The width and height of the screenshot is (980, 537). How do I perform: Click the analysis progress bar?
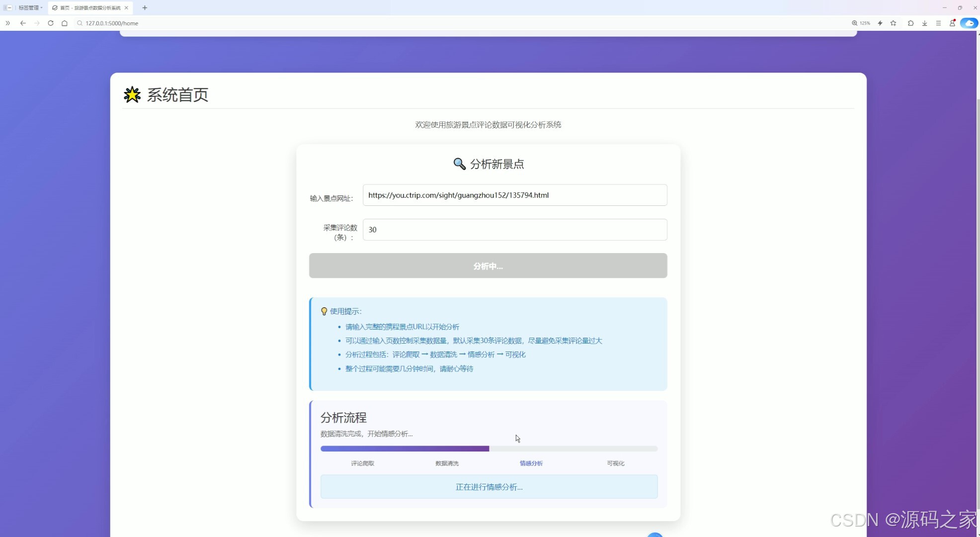[x=488, y=448]
